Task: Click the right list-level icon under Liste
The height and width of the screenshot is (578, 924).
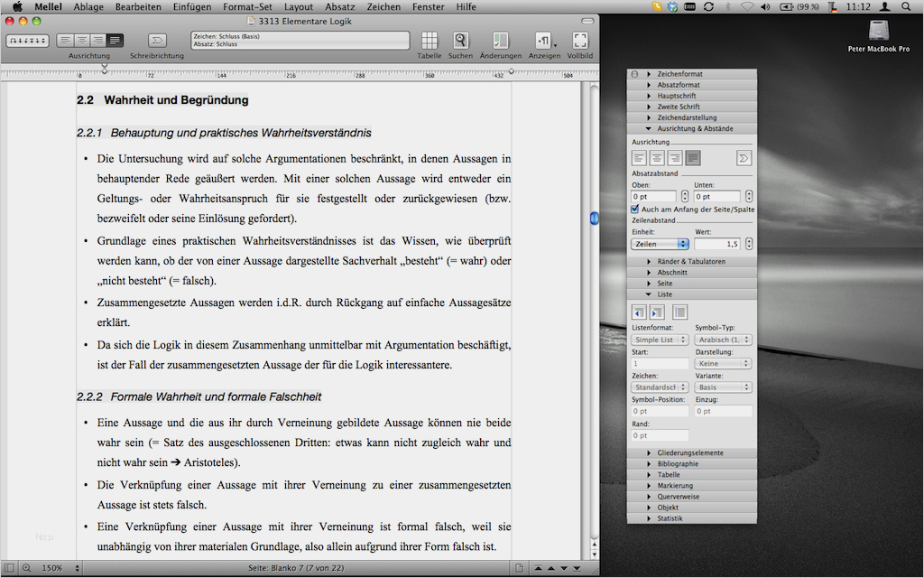Action: click(x=657, y=312)
